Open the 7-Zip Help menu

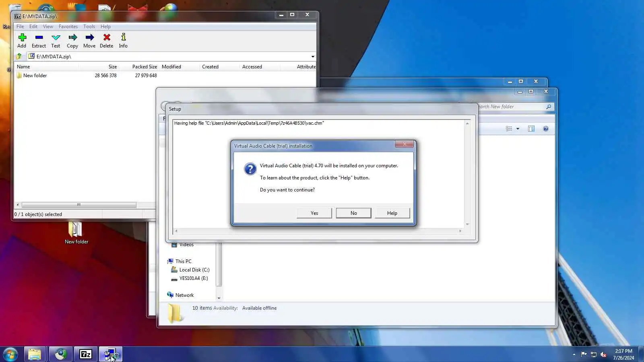[105, 27]
